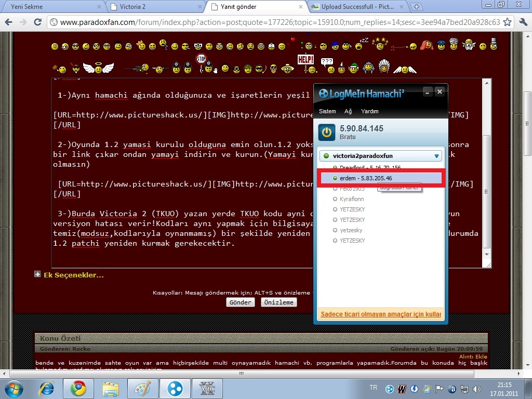Insert the glasses-wearing nerd smiley
This screenshot has height=399, width=532.
[x=198, y=46]
